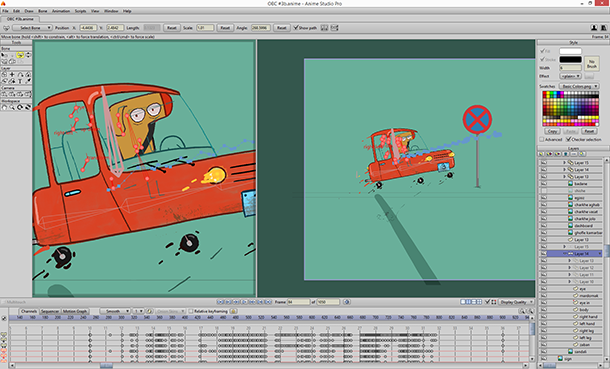
Task: Toggle visibility of the dashboard layer
Action: click(x=543, y=226)
